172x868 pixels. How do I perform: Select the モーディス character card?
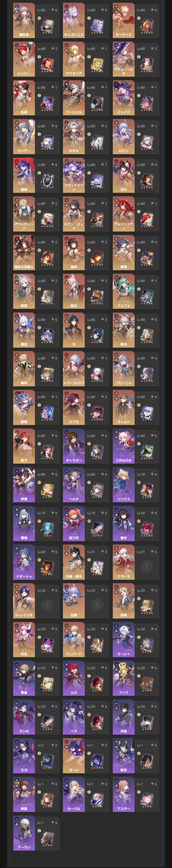point(123,20)
